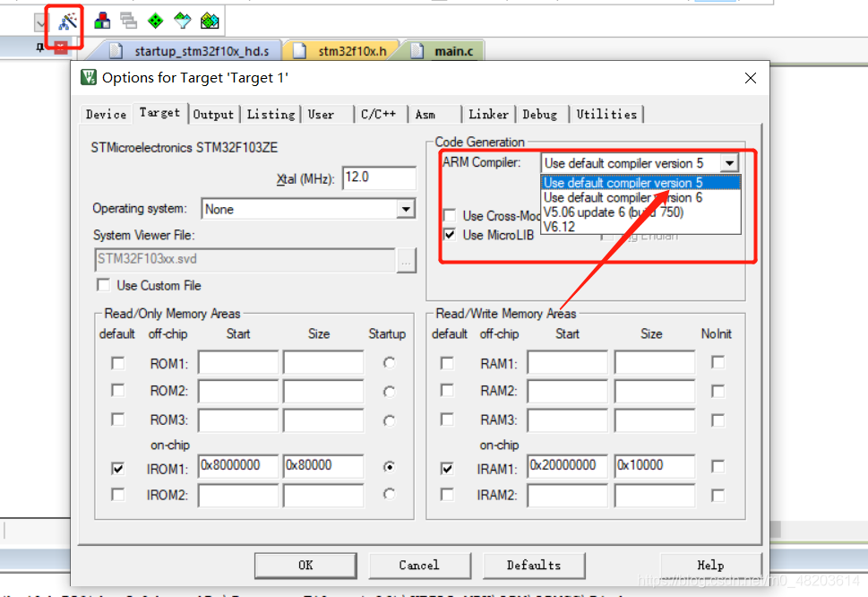Open the Listing tab

pos(271,114)
